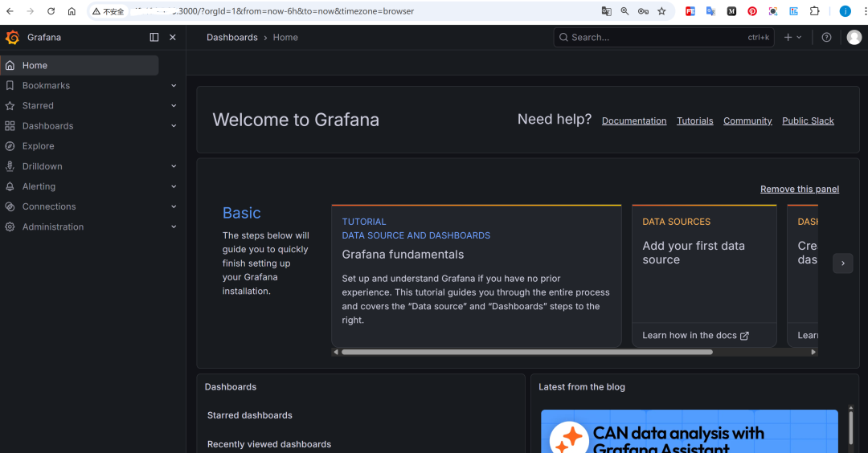Open Home in the sidebar
Viewport: 868px width, 453px height.
click(x=80, y=65)
